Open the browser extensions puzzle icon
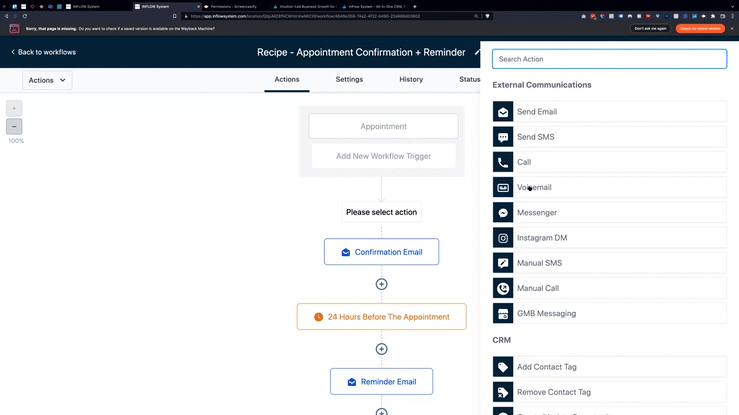This screenshot has width=739, height=415. click(x=713, y=16)
